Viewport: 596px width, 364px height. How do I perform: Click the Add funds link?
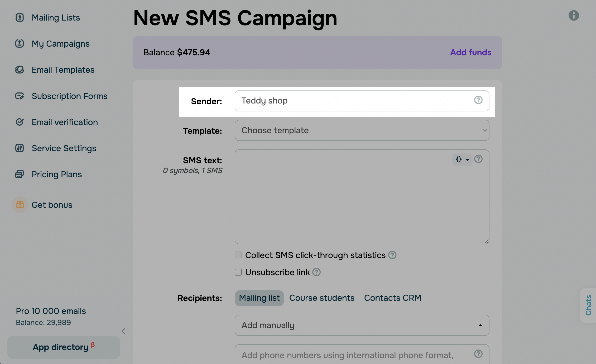pyautogui.click(x=470, y=52)
